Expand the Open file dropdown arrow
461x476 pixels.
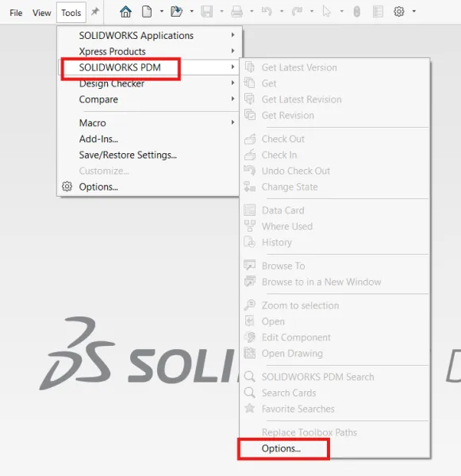(192, 12)
